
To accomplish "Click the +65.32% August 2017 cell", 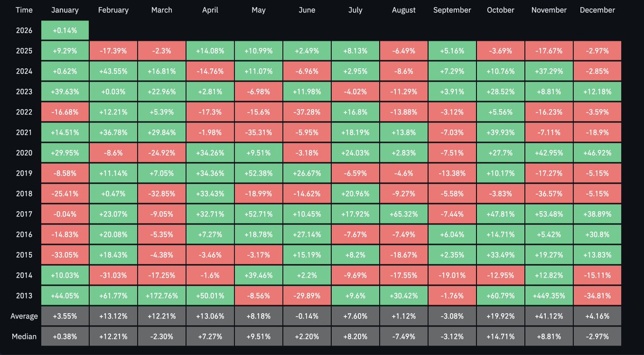I will point(403,214).
